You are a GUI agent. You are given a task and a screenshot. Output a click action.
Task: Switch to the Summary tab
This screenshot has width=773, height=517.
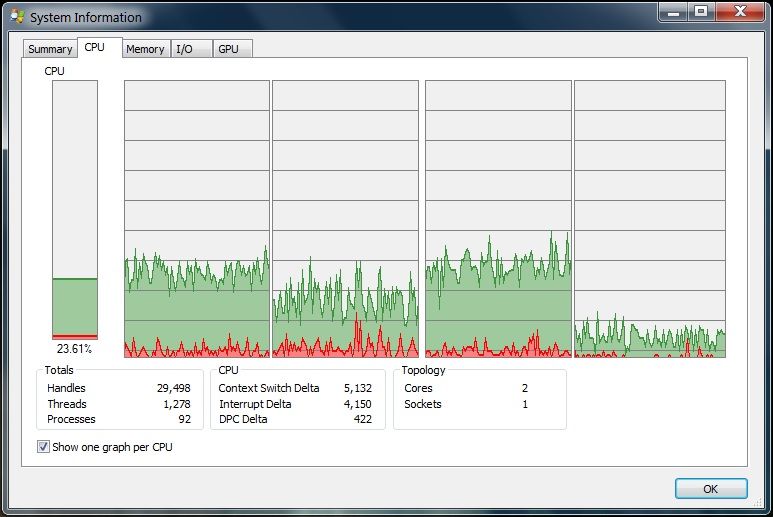click(50, 49)
